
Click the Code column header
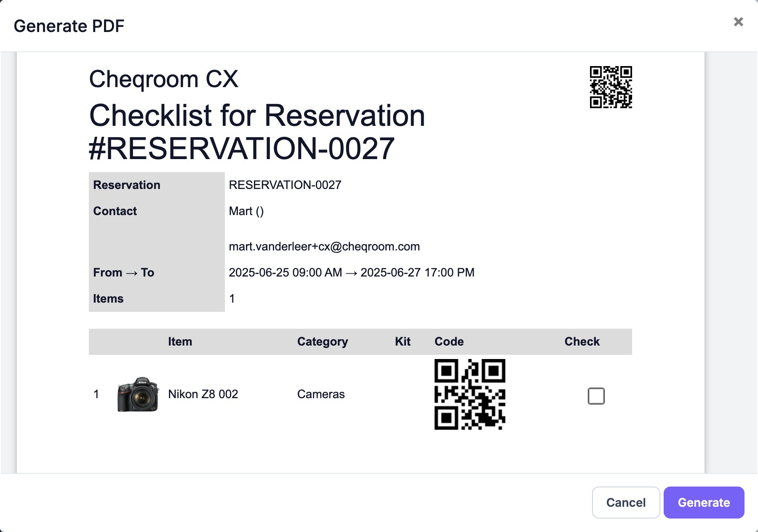449,342
